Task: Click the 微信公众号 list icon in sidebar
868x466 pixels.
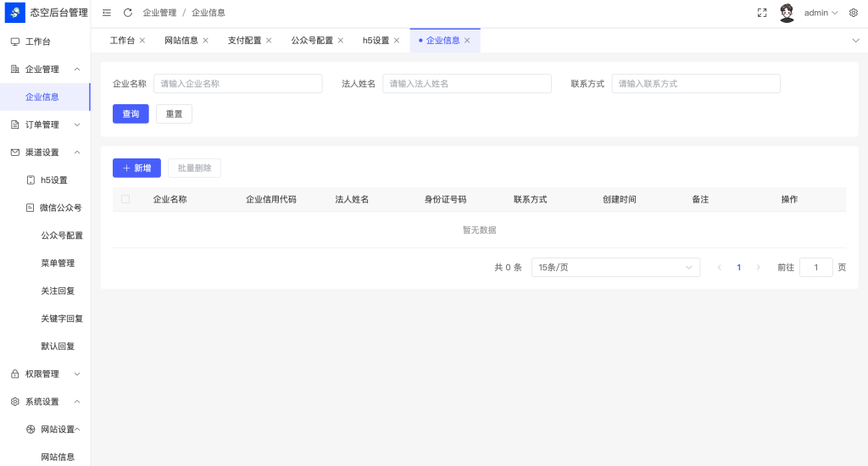Action: click(31, 208)
